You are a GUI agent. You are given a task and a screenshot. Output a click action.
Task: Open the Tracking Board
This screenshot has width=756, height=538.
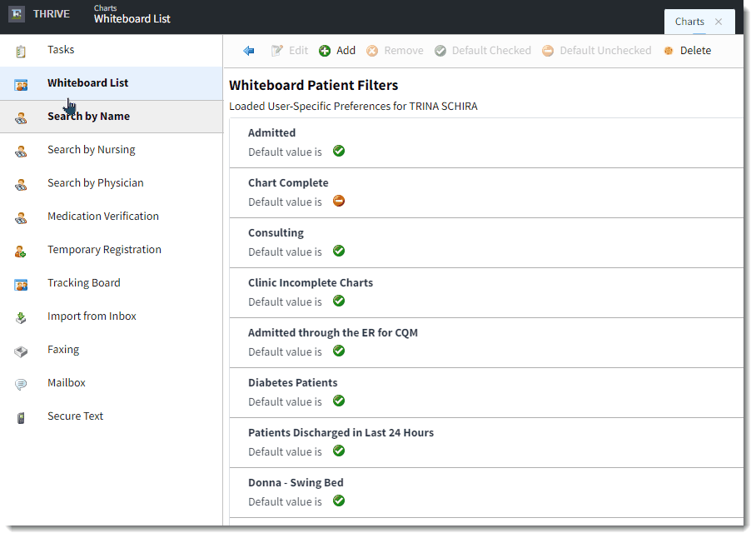point(112,283)
